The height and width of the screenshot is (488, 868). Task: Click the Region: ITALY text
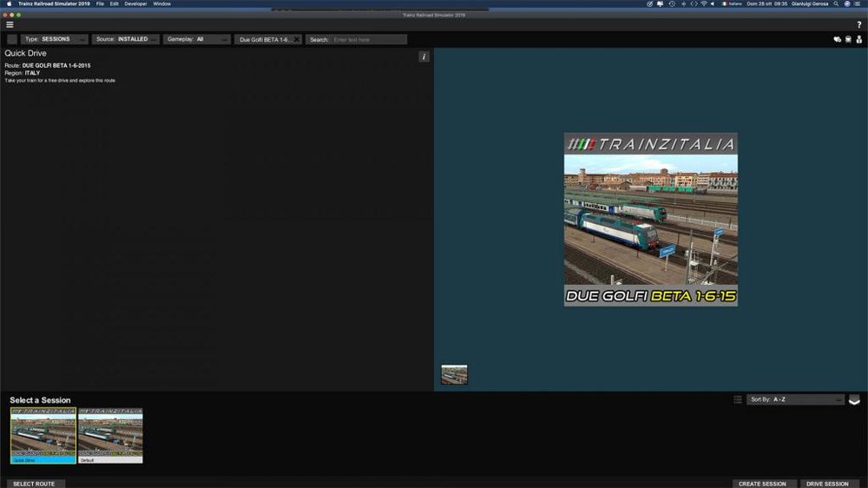(x=23, y=73)
